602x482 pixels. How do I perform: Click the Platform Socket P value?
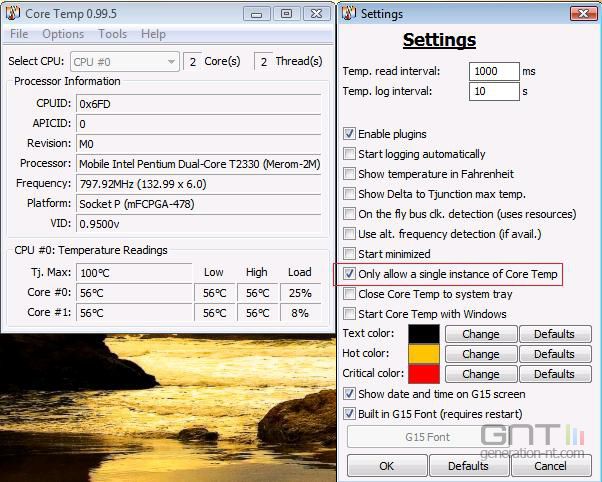pos(198,204)
